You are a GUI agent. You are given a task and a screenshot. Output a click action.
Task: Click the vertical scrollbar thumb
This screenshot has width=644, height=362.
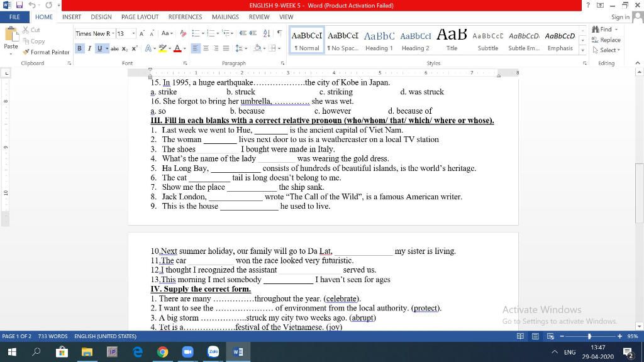click(639, 194)
